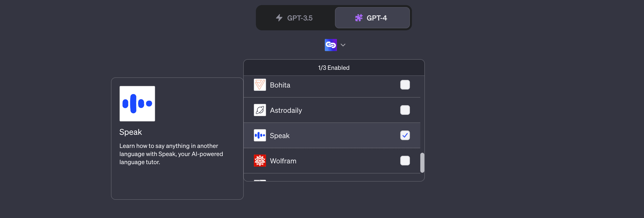Click the Speak plugin description text
This screenshot has width=644, height=218.
(x=171, y=154)
